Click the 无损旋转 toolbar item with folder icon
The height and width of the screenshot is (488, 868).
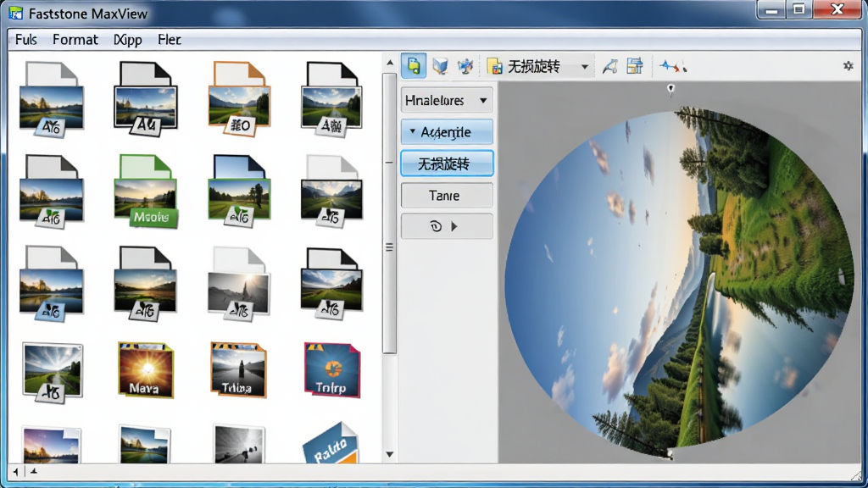[x=524, y=67]
